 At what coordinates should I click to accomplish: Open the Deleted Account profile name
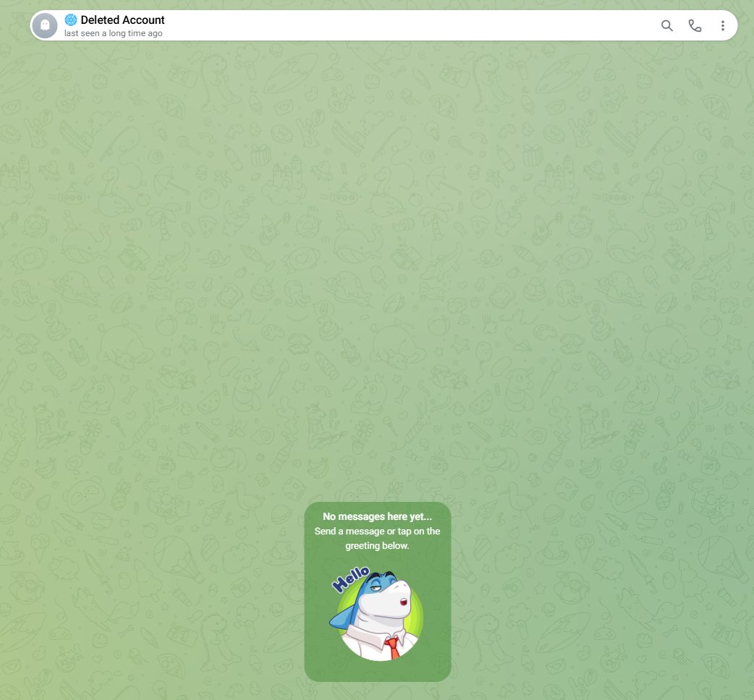[122, 20]
